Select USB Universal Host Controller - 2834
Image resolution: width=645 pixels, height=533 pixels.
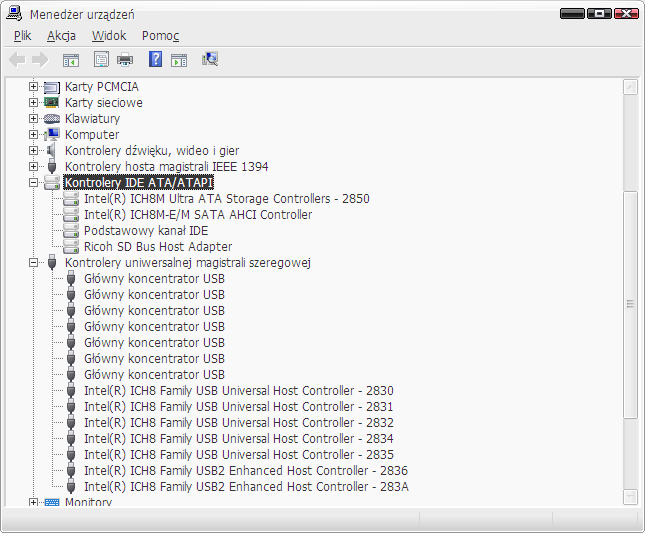click(x=239, y=439)
